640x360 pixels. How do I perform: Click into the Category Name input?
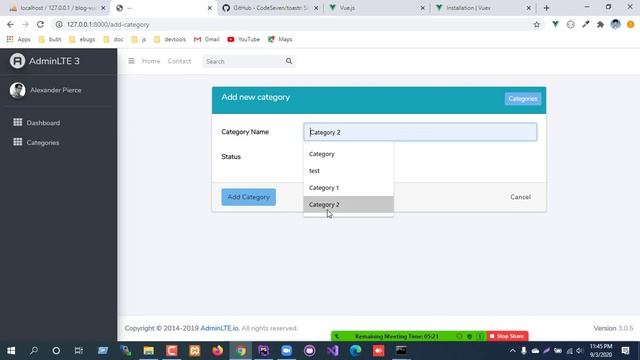(x=420, y=132)
